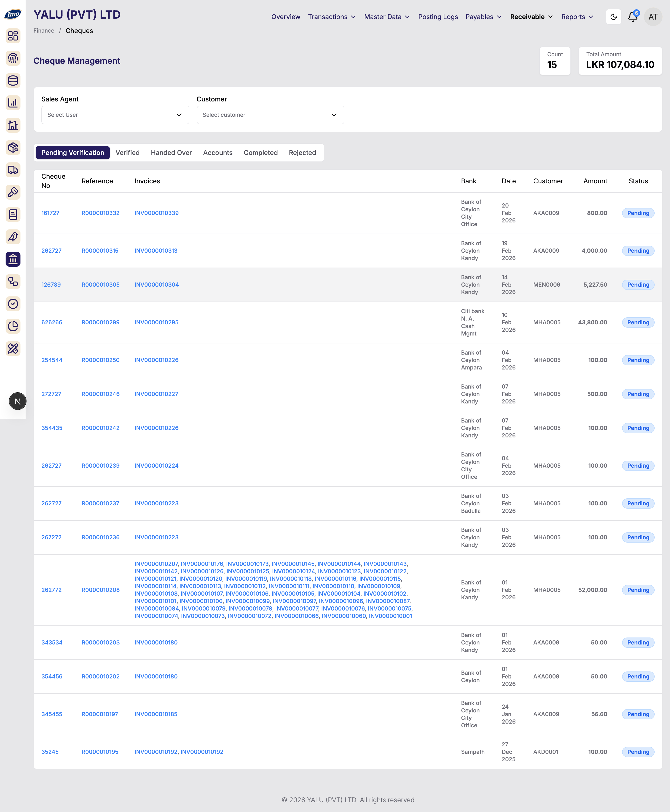Click the Total Amount LKR 107,084.10 card
This screenshot has height=812, width=670.
[620, 61]
